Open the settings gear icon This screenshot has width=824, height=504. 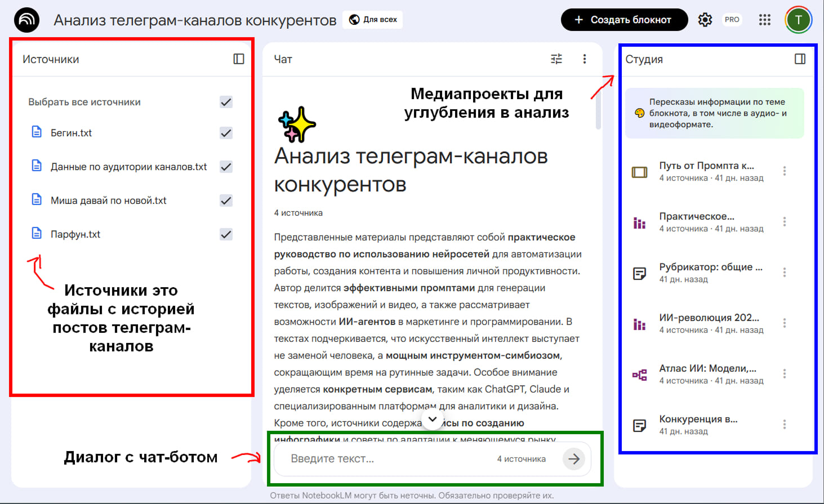tap(705, 19)
